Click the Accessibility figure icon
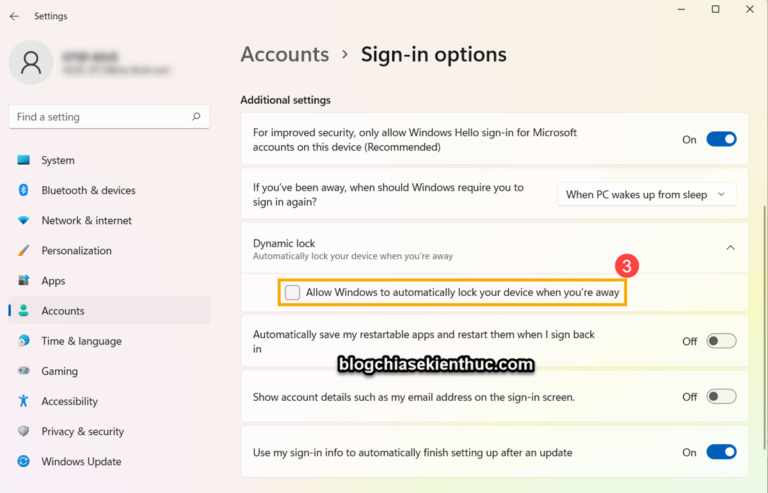 [x=23, y=401]
